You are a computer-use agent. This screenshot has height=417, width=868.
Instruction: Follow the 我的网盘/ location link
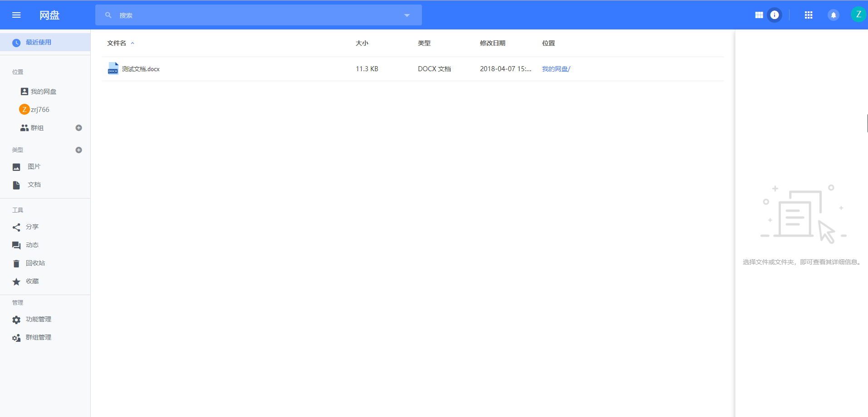point(556,69)
